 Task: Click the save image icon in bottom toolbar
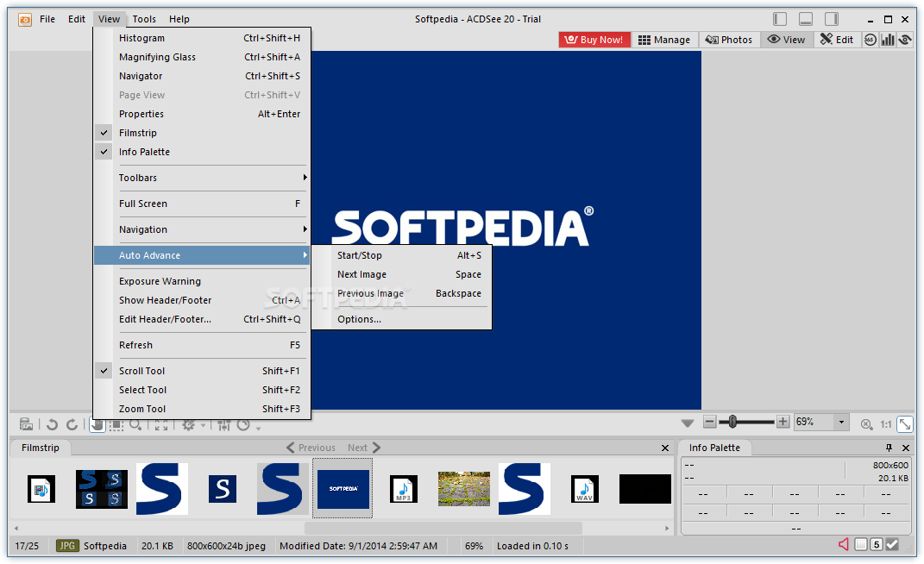tap(26, 424)
